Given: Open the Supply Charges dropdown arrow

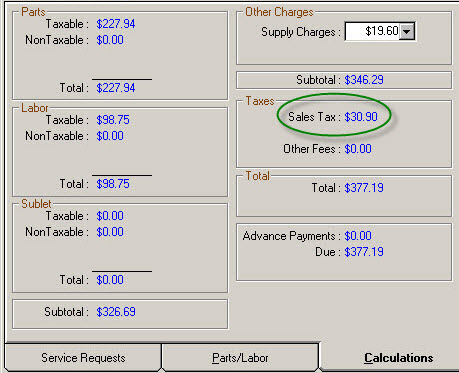Looking at the screenshot, I should 407,32.
